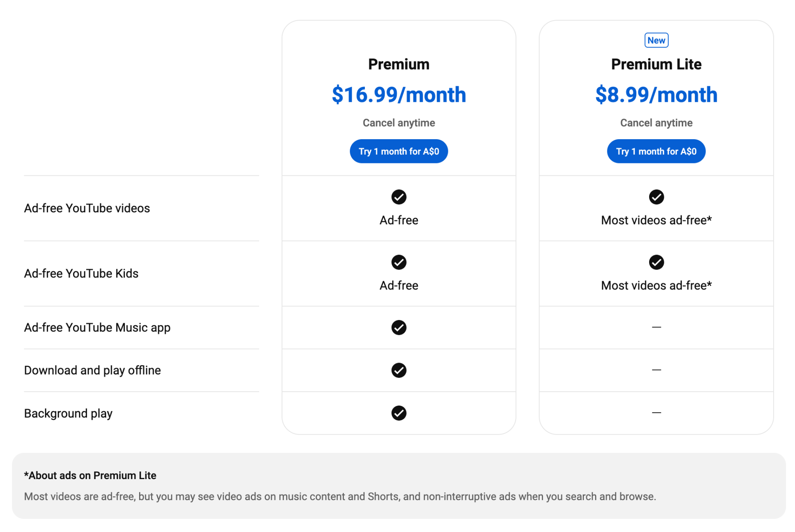Click the $8.99/month Premium Lite price
The width and height of the screenshot is (795, 532).
(x=656, y=95)
